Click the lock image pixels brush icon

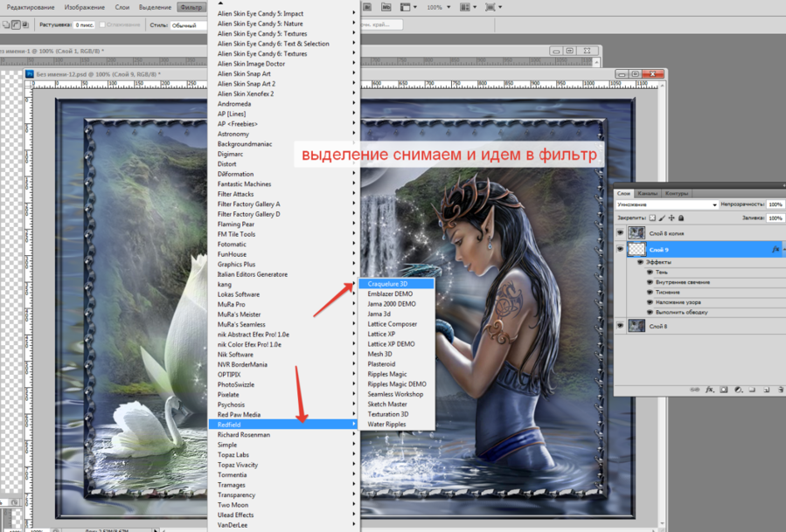coord(662,218)
